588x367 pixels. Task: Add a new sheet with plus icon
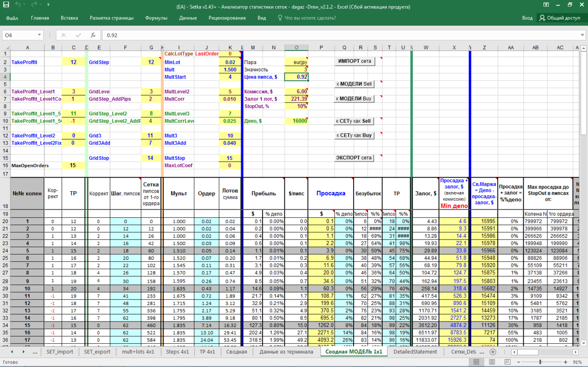[x=493, y=352]
